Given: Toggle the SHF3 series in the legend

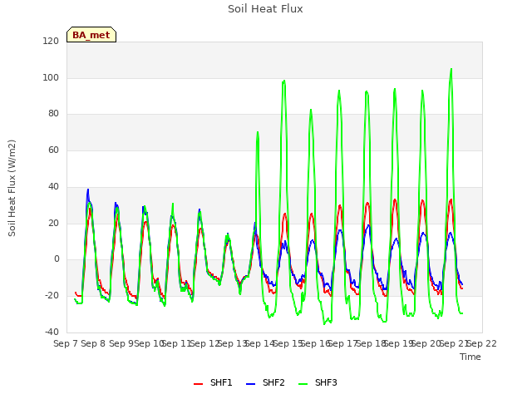Looking at the screenshot, I should pyautogui.click(x=318, y=382).
